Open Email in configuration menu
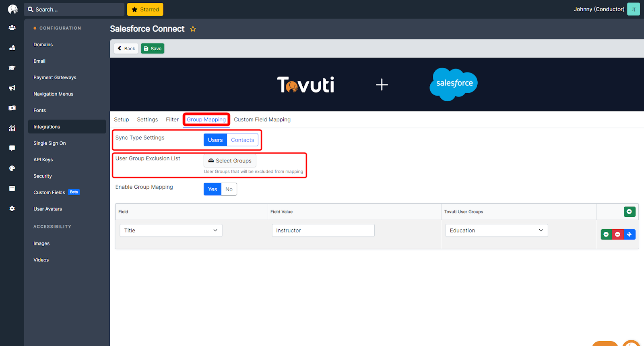Image resolution: width=644 pixels, height=346 pixels. (39, 61)
